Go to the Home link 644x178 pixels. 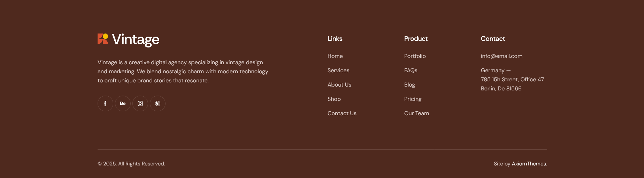[x=335, y=56]
